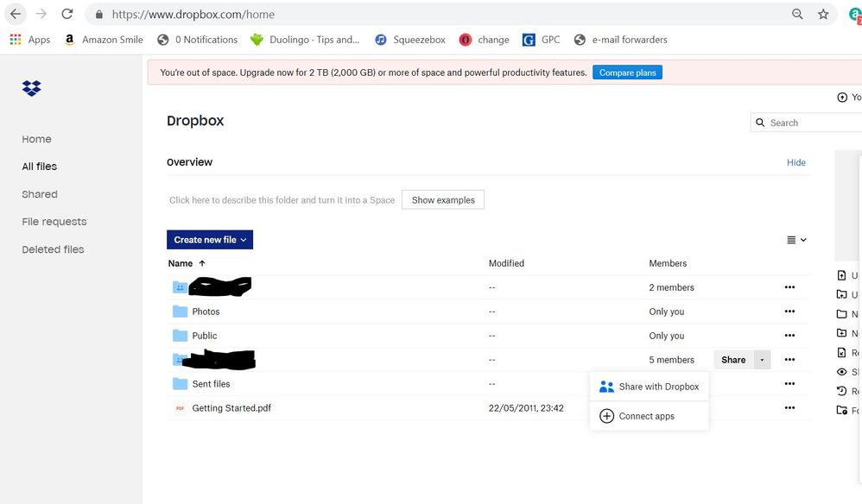Open the Public folder name

coord(205,336)
